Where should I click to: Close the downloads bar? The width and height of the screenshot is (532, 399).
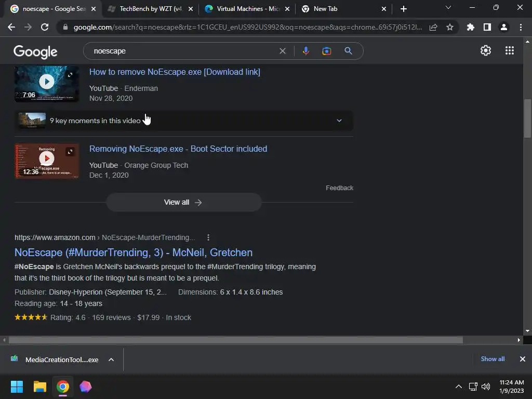tap(522, 359)
